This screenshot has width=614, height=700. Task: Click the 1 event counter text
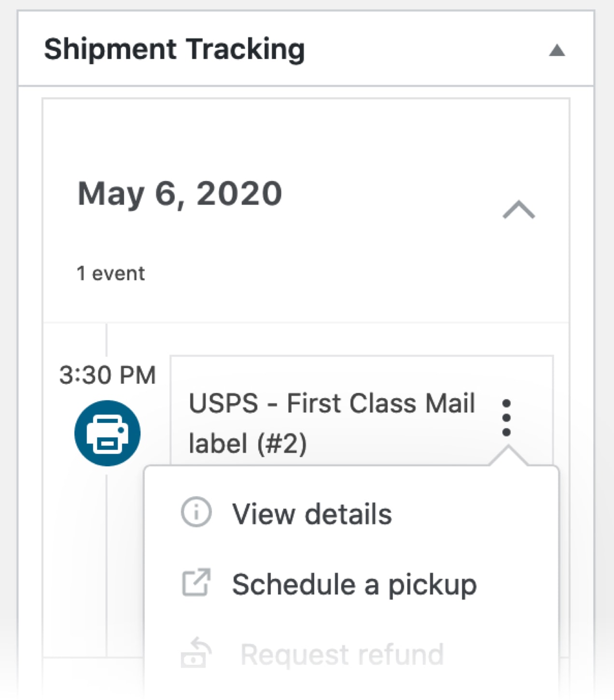[x=111, y=272]
